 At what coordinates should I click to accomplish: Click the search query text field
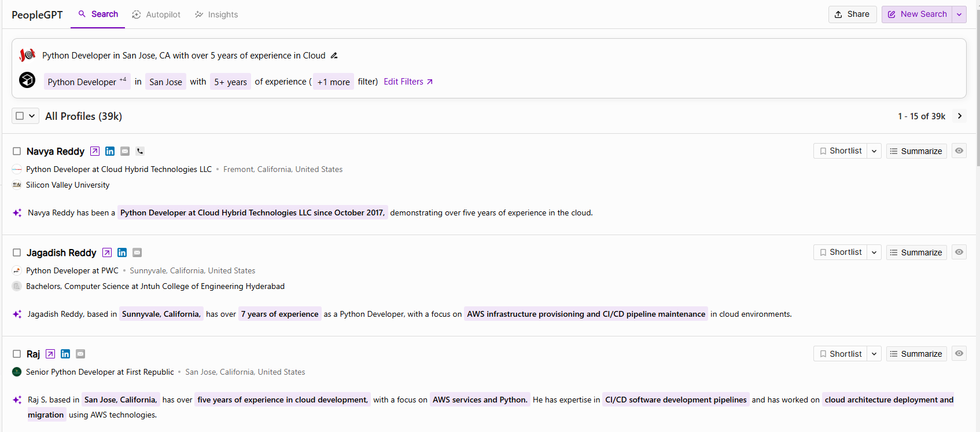184,56
